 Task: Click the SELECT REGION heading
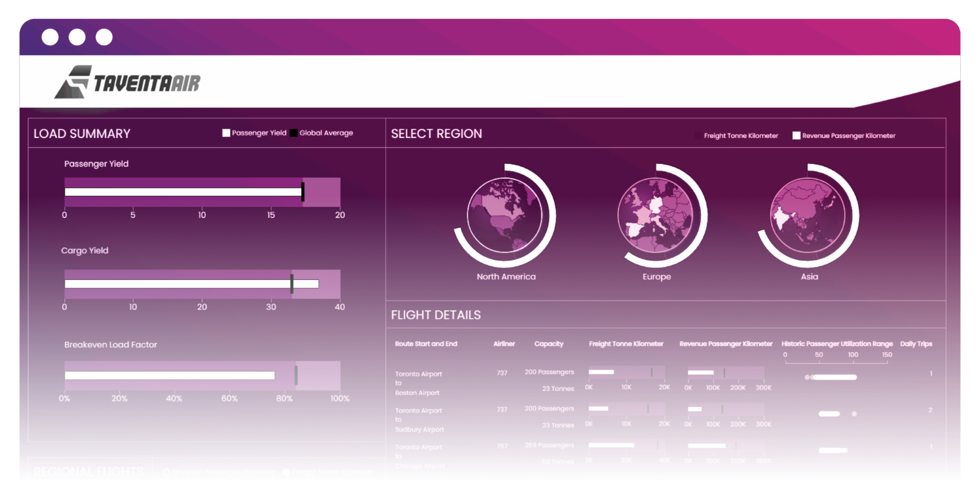[x=437, y=134]
